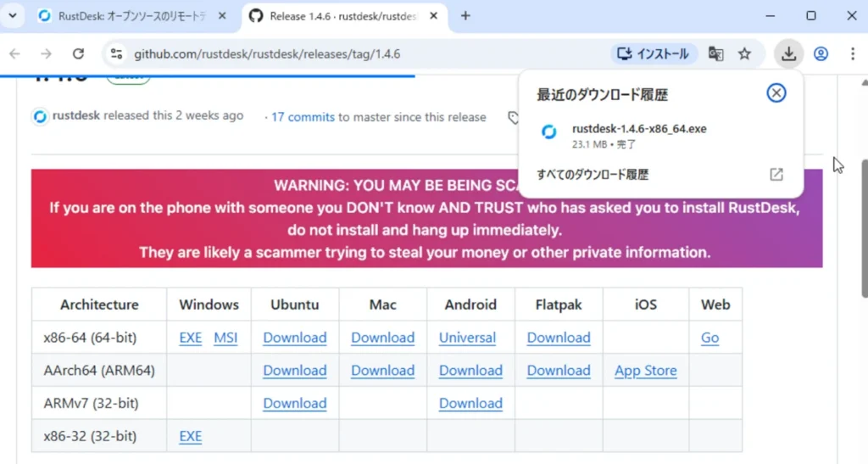Open the Chrome three-dot menu
Screen dimensions: 868x464
(x=852, y=54)
